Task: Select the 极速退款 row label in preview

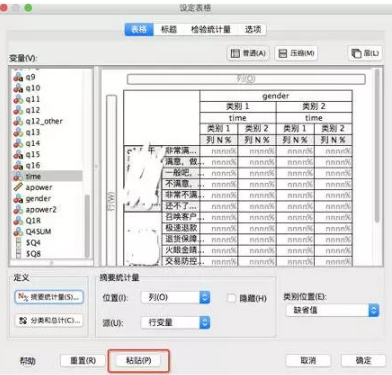Action: point(181,228)
